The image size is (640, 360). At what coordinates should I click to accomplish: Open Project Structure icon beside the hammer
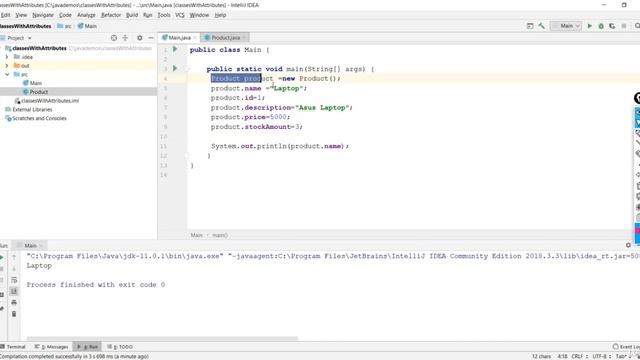pyautogui.click(x=530, y=26)
